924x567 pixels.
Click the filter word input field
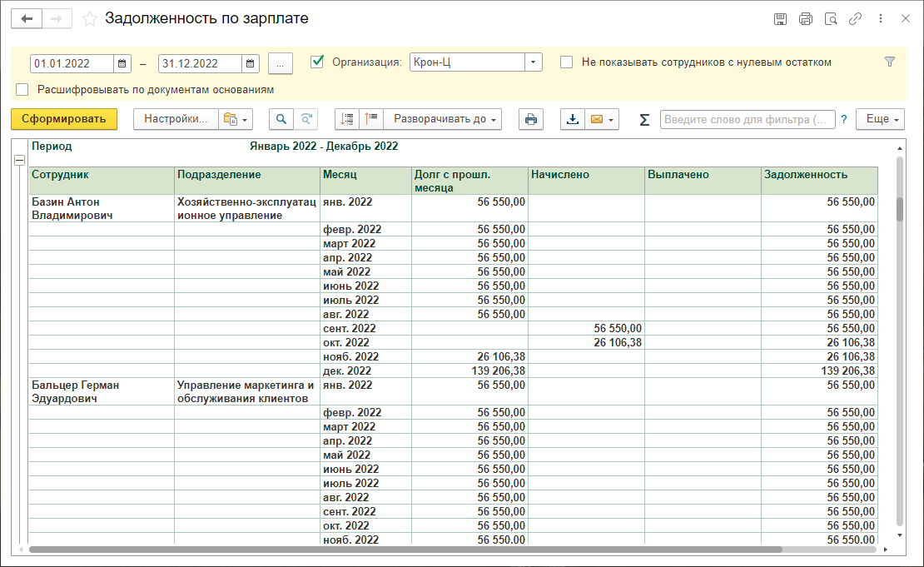(x=747, y=120)
